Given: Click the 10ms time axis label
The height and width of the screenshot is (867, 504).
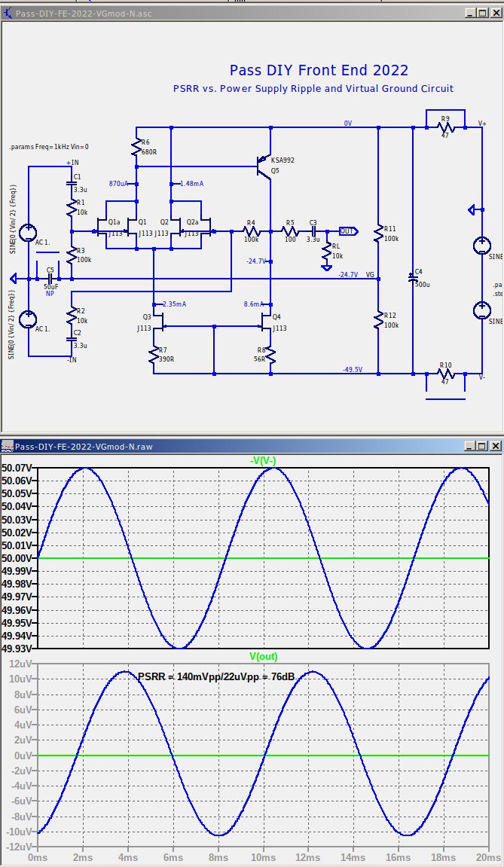Looking at the screenshot, I should tap(264, 858).
